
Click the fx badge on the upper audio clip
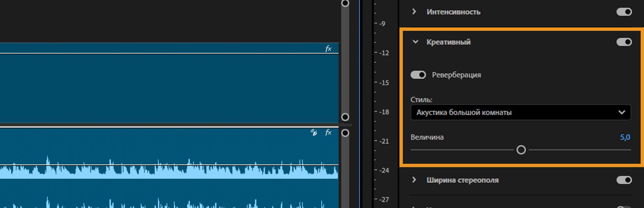tap(328, 49)
